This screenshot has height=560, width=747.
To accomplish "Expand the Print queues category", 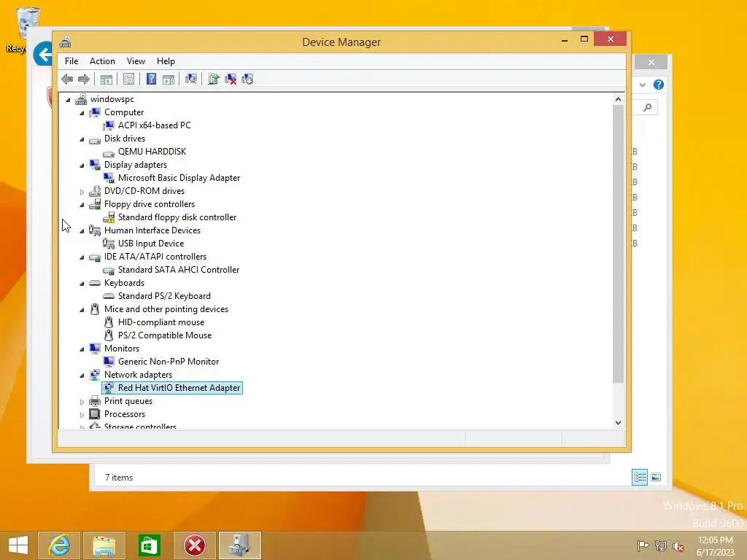I will click(82, 402).
